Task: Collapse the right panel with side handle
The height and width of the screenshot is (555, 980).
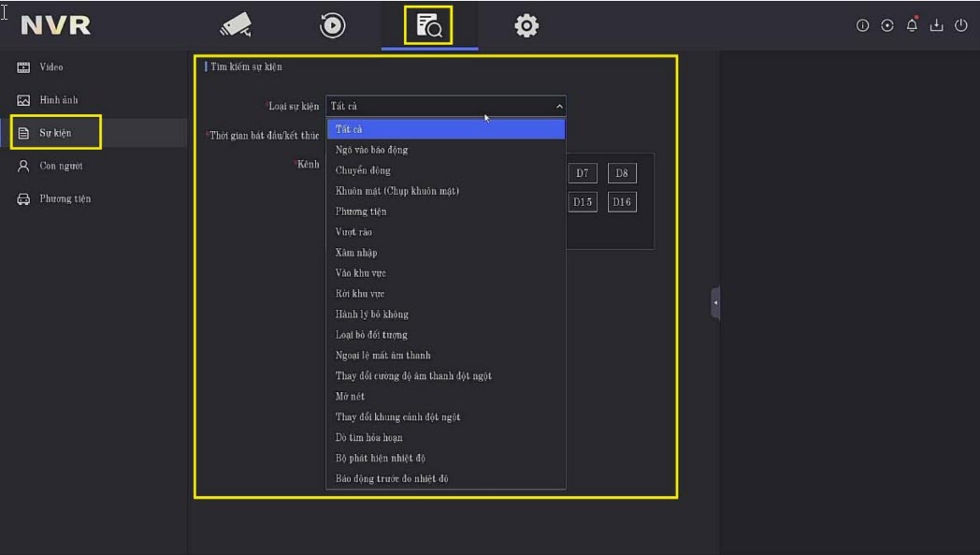Action: [715, 303]
